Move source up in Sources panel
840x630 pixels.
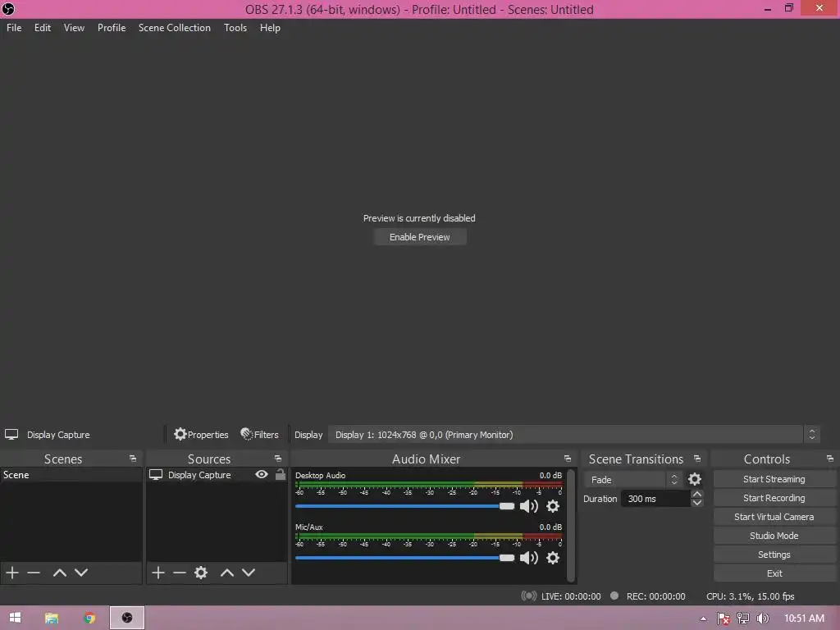point(227,573)
